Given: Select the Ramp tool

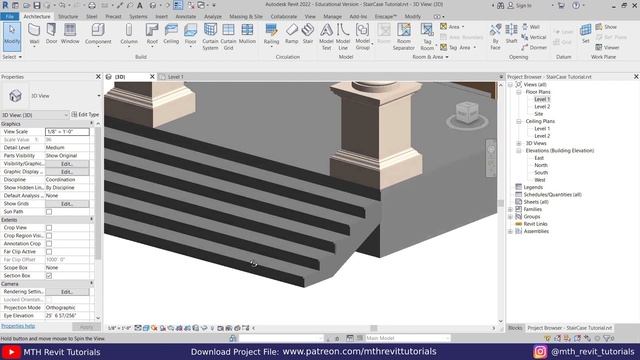Looking at the screenshot, I should coord(291,33).
